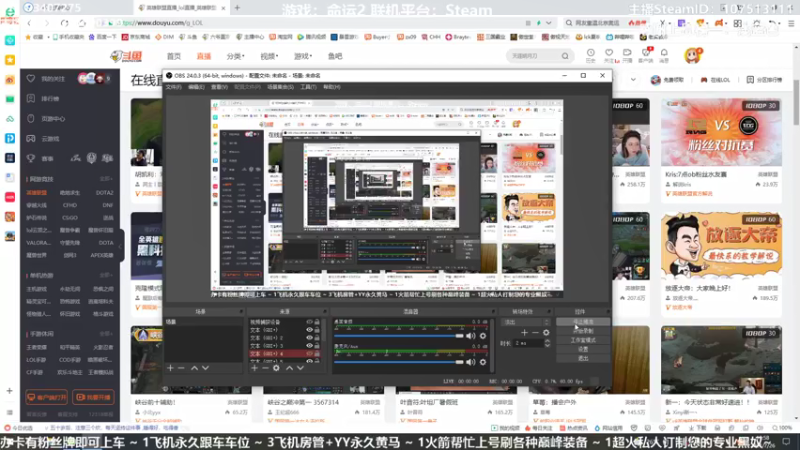Expand 游戏 dropdown in Douyu nav
Viewport: 800px width, 450px height.
(303, 56)
